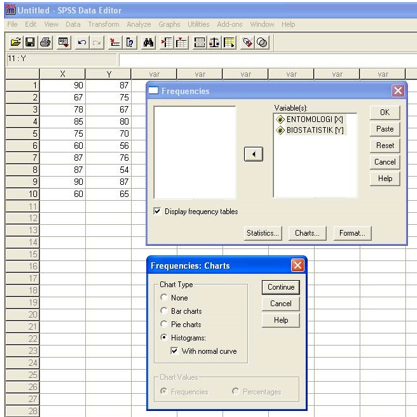This screenshot has width=417, height=417.
Task: Click the Weight Cases scale icon
Action: pos(214,43)
